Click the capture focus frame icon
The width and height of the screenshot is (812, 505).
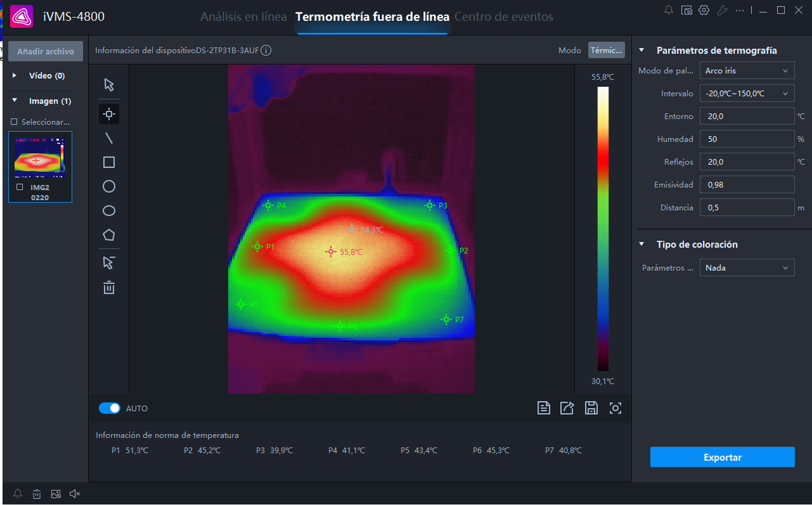(615, 408)
